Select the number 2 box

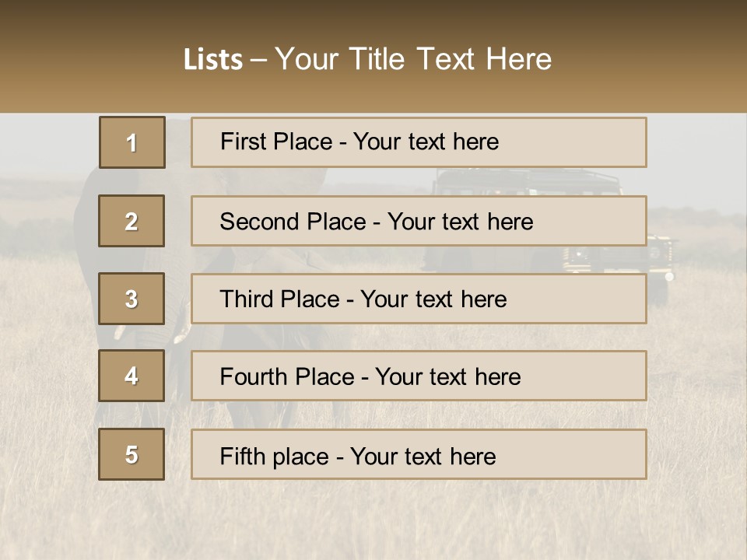(x=132, y=221)
